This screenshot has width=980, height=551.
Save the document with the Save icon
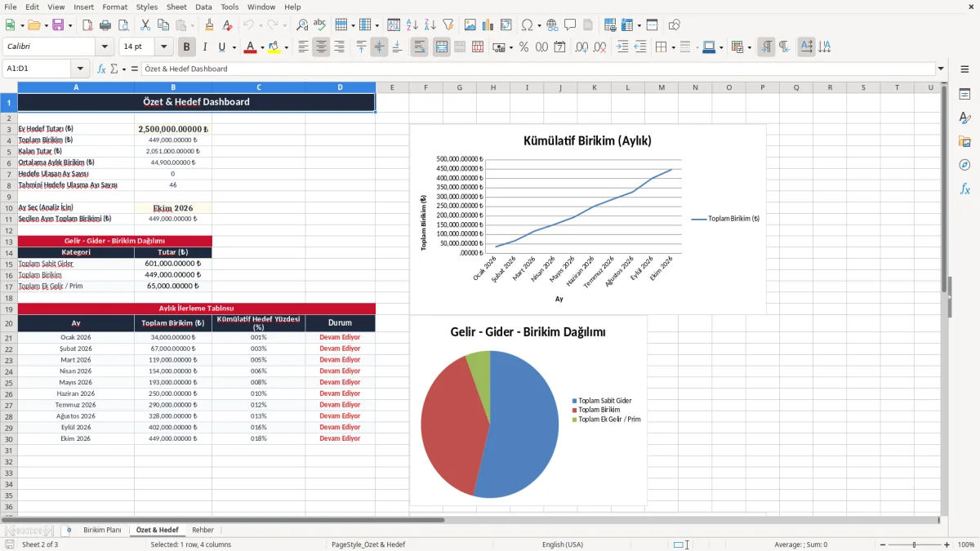(58, 25)
